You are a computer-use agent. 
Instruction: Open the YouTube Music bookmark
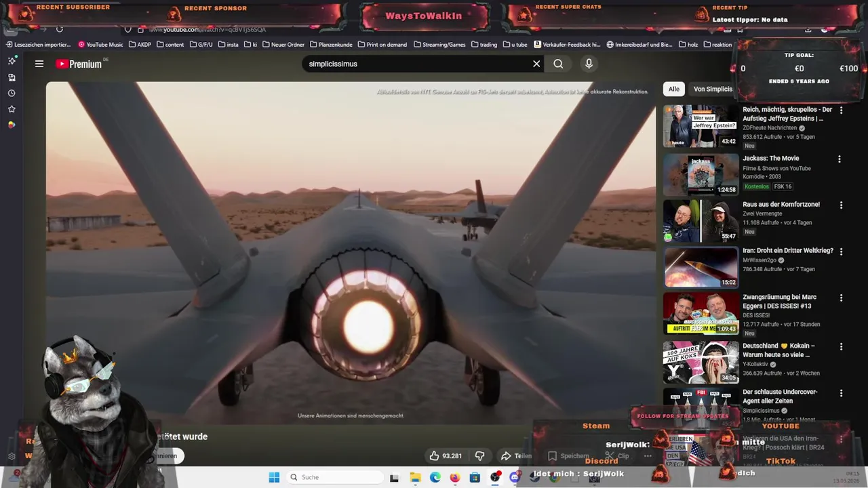coord(100,45)
